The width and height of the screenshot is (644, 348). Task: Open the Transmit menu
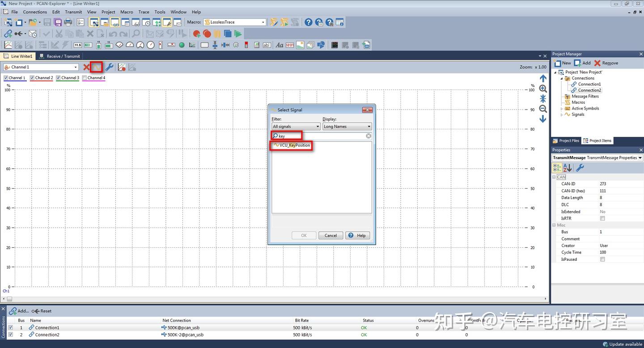[x=73, y=12]
